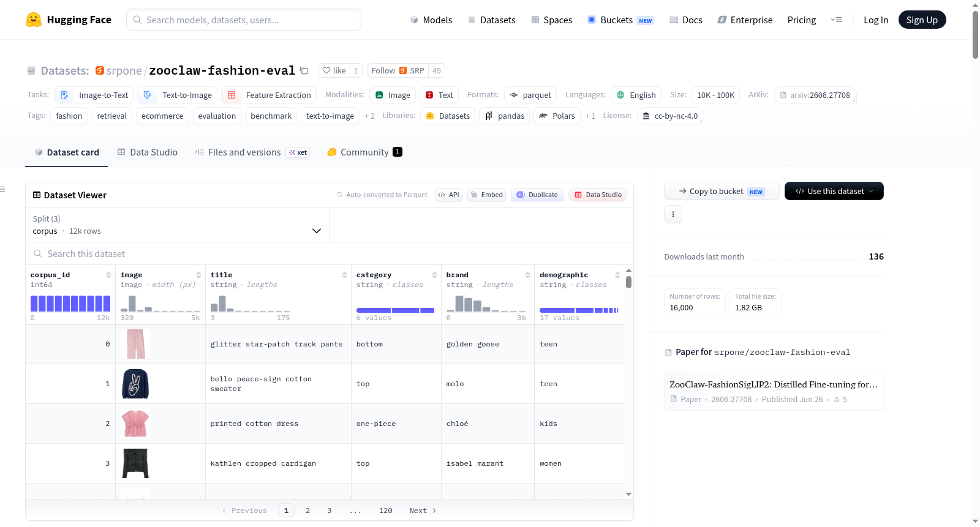Sort the brand column

point(527,275)
